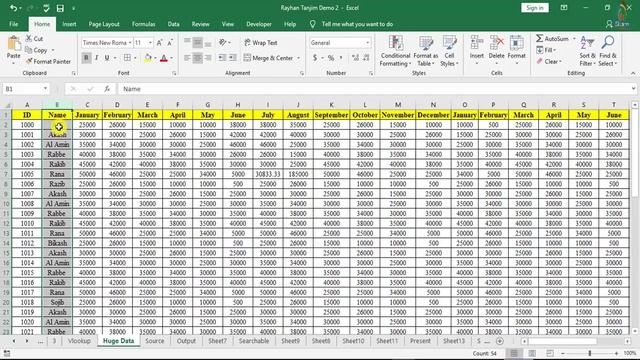Open Cell Styles gallery
This screenshot has height=360, width=640.
pyautogui.click(x=449, y=51)
